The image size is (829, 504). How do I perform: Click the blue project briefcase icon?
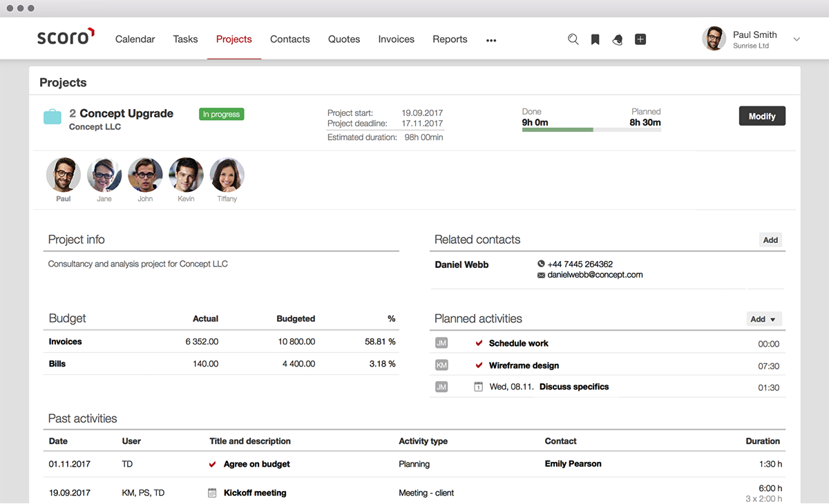tap(53, 117)
